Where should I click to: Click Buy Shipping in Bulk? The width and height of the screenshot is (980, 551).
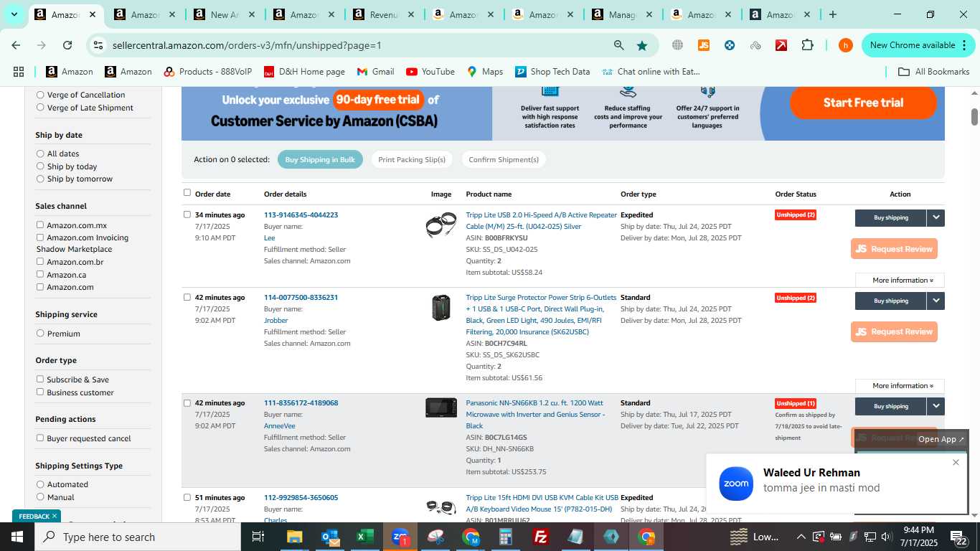click(320, 159)
